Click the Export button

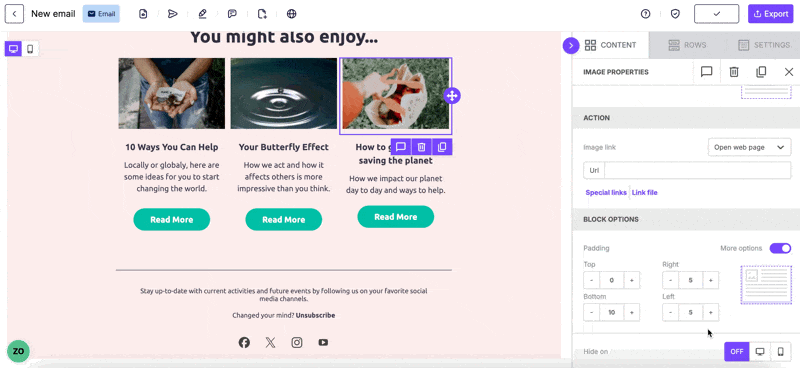pyautogui.click(x=770, y=14)
